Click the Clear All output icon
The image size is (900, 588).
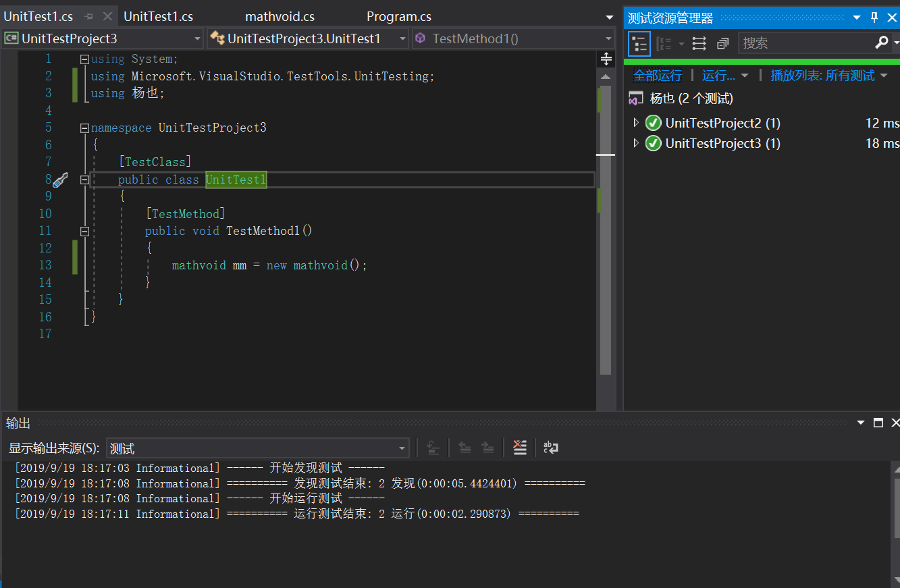[519, 448]
